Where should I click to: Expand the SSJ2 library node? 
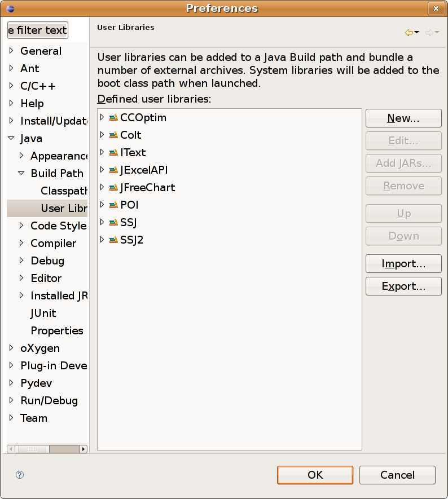click(102, 240)
